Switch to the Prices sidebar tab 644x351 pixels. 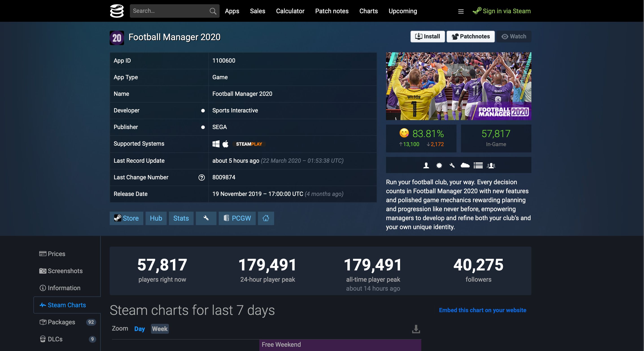[x=56, y=254]
